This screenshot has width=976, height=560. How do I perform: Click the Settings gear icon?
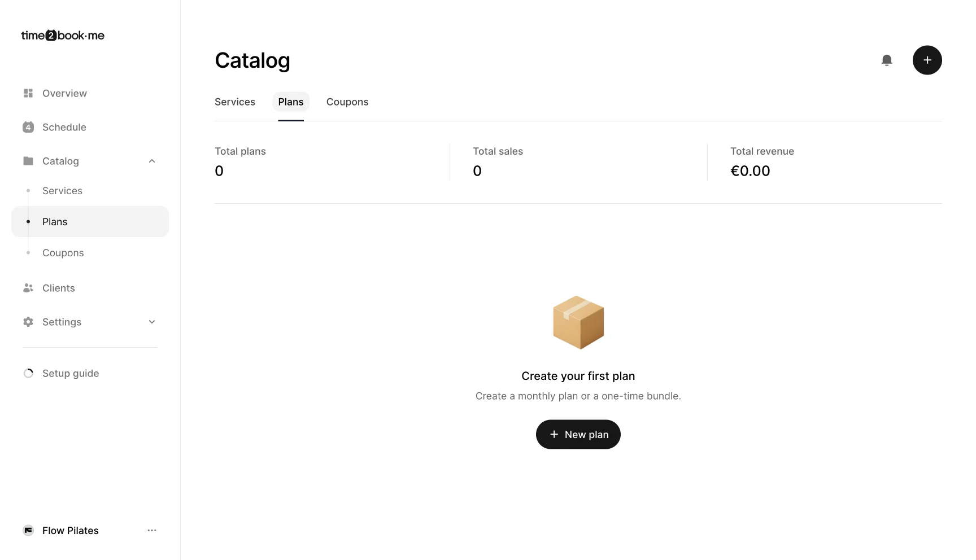click(28, 322)
